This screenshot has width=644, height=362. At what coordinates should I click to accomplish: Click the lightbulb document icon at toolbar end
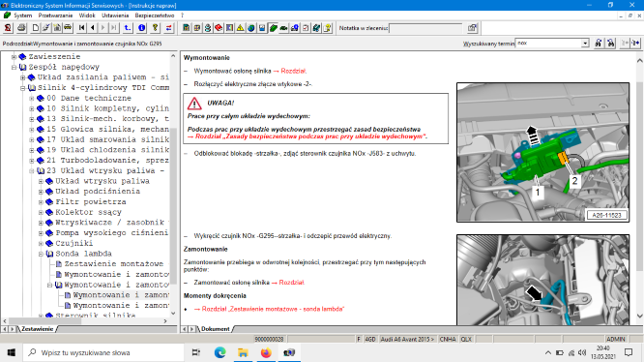328,28
